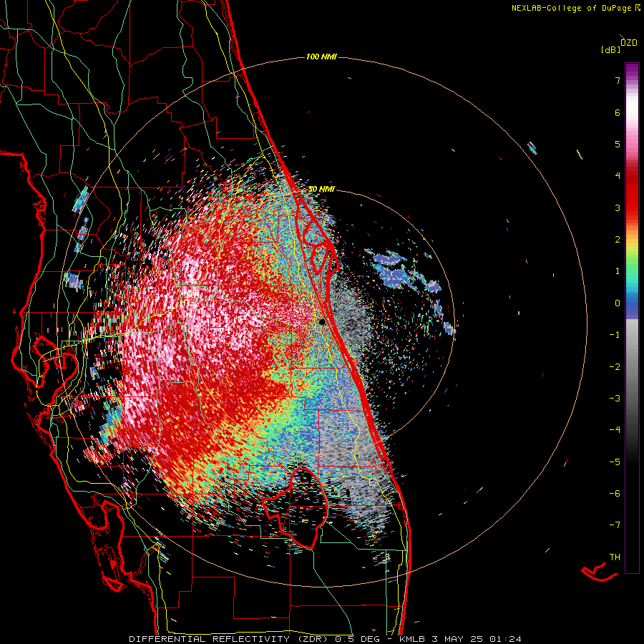644x644 pixels.
Task: Select the 4 dB tick label
Action: pyautogui.click(x=618, y=175)
